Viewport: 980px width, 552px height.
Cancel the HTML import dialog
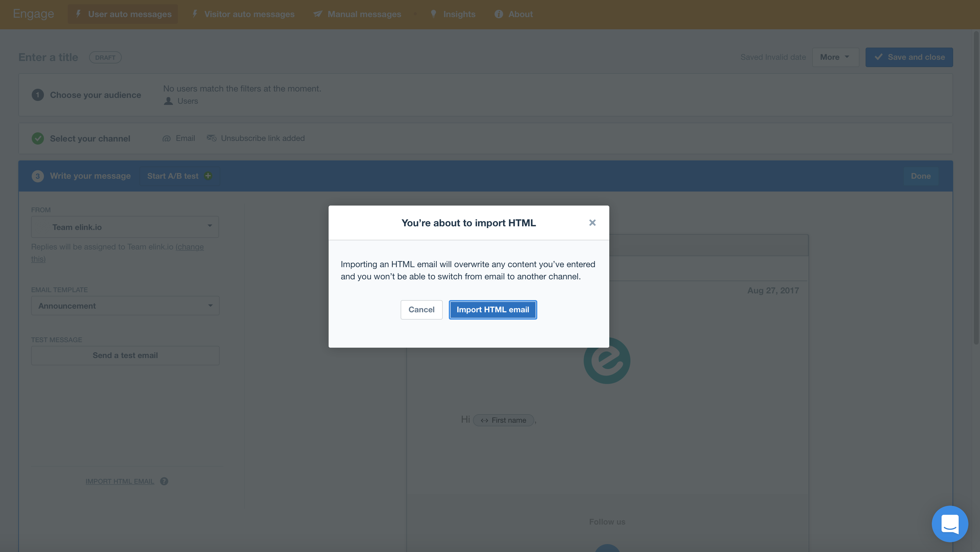coord(421,310)
